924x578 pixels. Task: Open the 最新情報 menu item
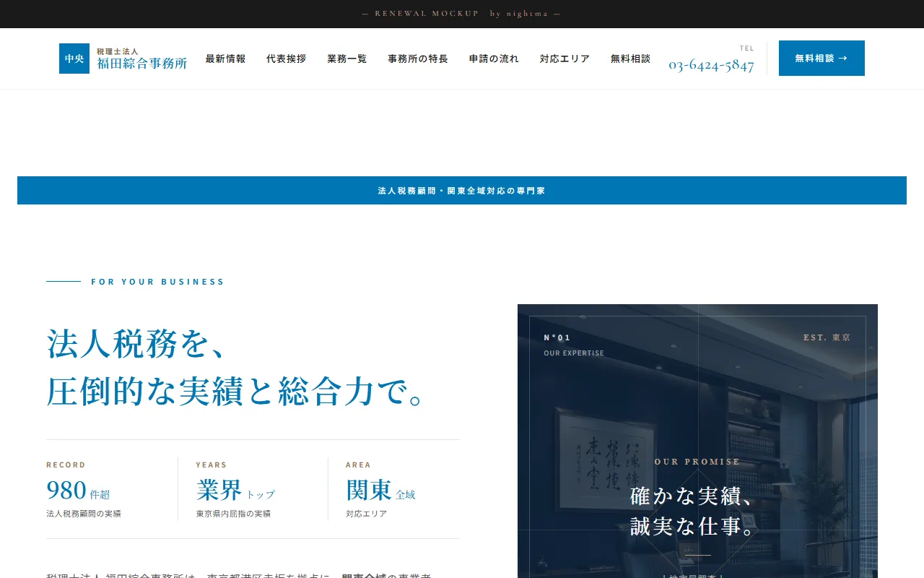click(225, 59)
